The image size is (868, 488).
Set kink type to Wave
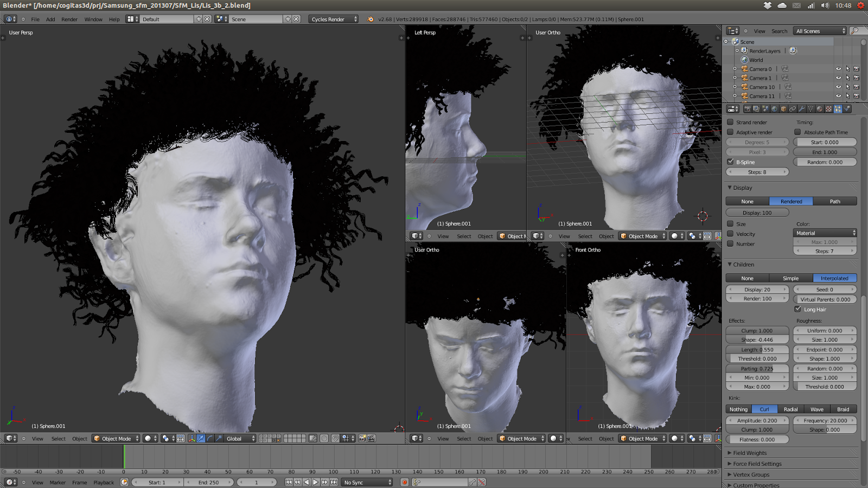pos(816,409)
